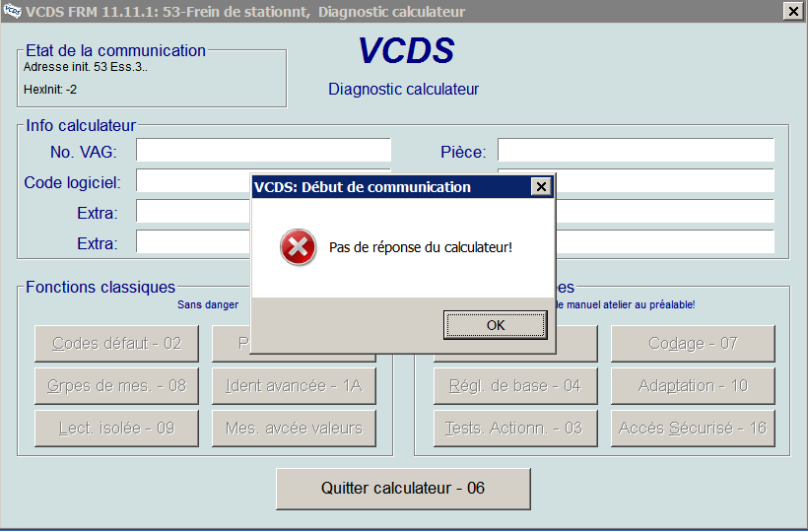Open Codes défaut - 02
808x532 pixels.
[116, 344]
